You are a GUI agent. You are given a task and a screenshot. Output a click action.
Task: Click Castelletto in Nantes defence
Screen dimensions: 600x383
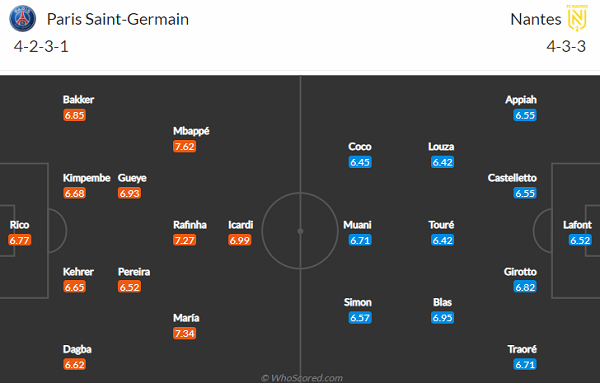512,178
